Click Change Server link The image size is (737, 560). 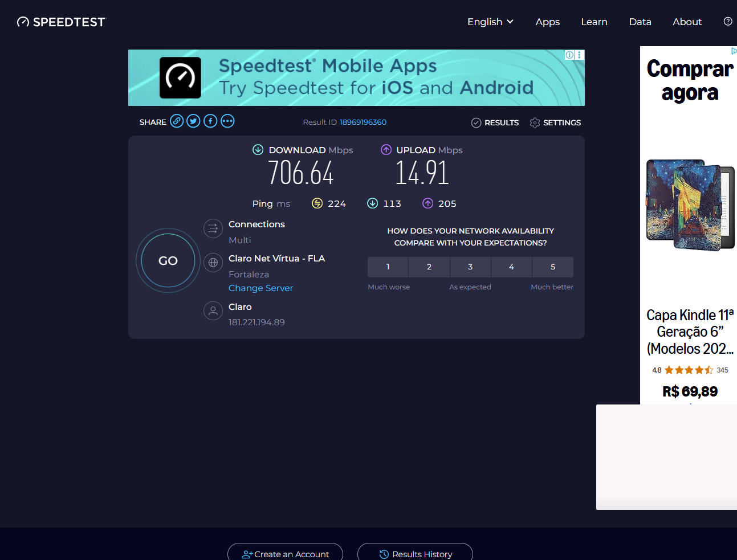click(260, 288)
